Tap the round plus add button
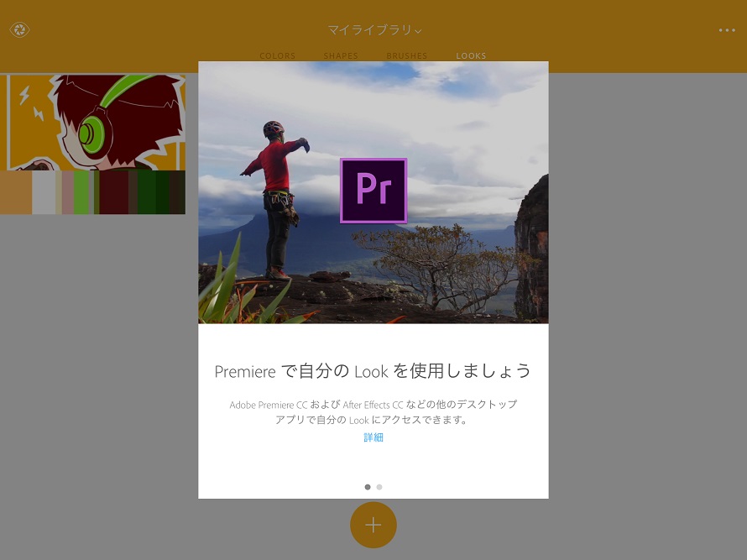747x560 pixels. click(373, 525)
